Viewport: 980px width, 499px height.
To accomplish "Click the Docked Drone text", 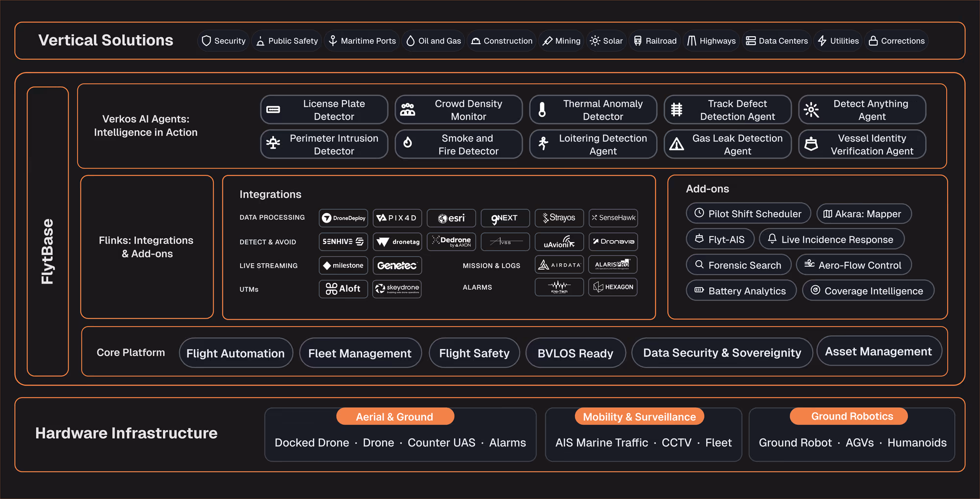I will tap(312, 443).
